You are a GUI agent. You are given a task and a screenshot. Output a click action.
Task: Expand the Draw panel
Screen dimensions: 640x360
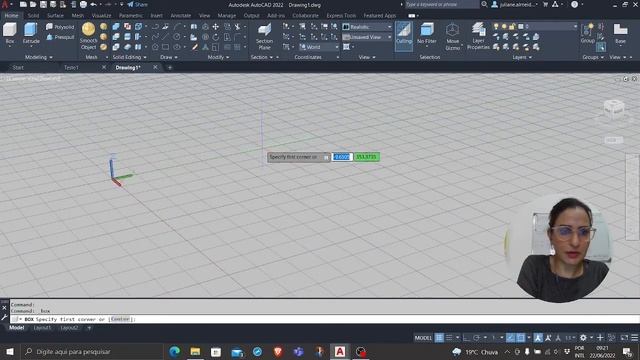[169, 57]
